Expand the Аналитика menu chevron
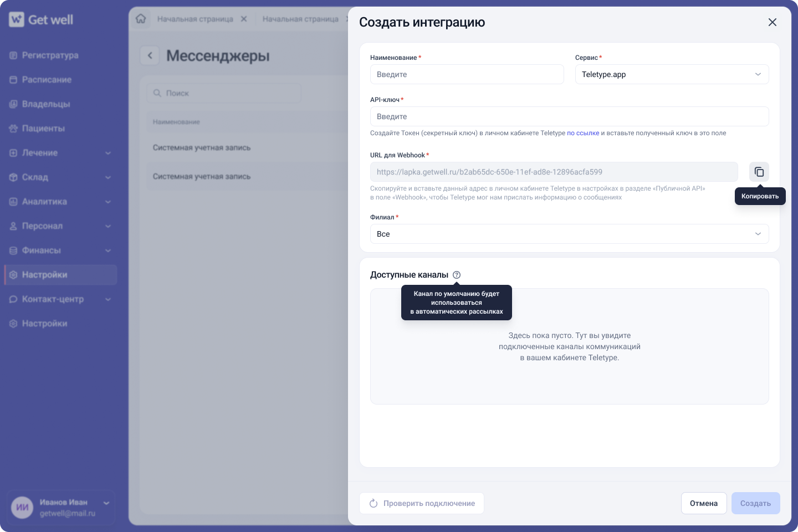The image size is (798, 532). [x=108, y=202]
